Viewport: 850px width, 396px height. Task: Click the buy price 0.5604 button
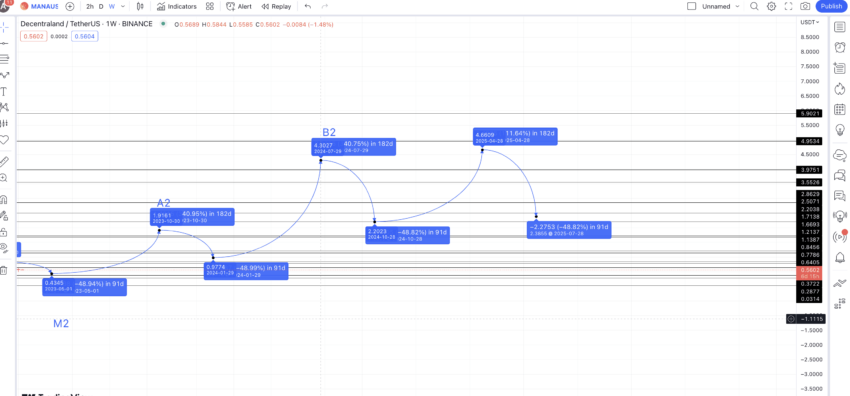(x=85, y=36)
